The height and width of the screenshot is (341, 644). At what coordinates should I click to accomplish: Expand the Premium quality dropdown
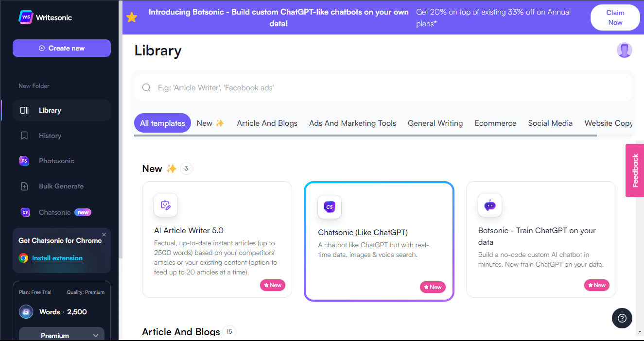click(x=62, y=335)
